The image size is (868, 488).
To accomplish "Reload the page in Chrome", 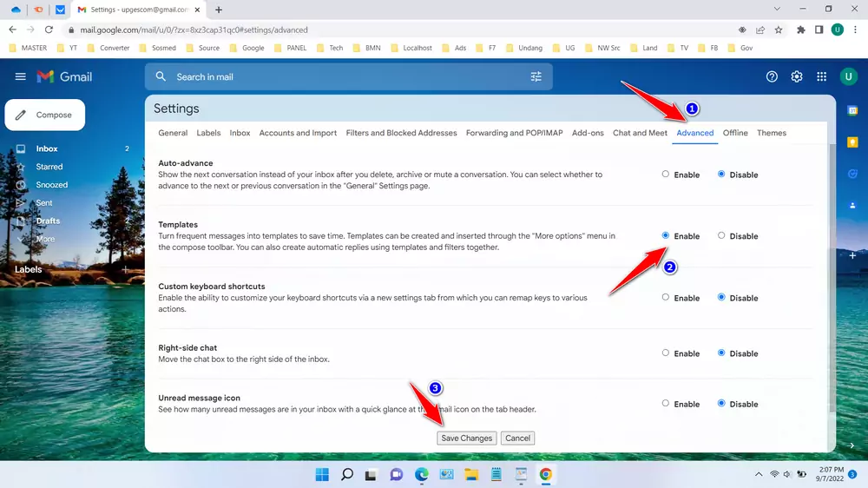I will pyautogui.click(x=49, y=30).
